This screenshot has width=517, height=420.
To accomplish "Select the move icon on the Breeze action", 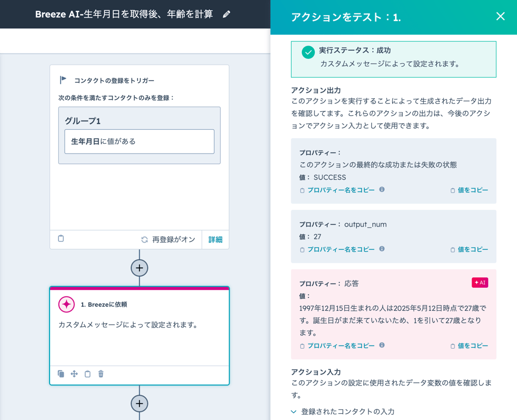I will (73, 373).
